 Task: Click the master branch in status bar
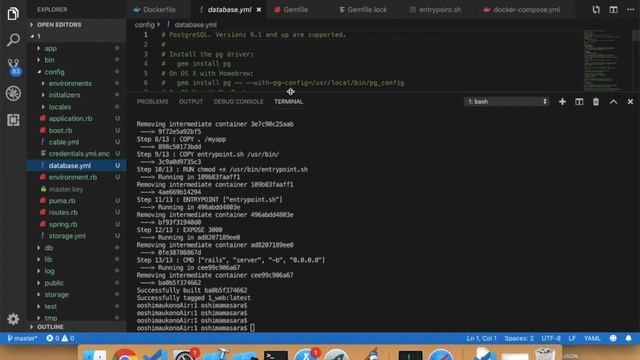tap(22, 338)
